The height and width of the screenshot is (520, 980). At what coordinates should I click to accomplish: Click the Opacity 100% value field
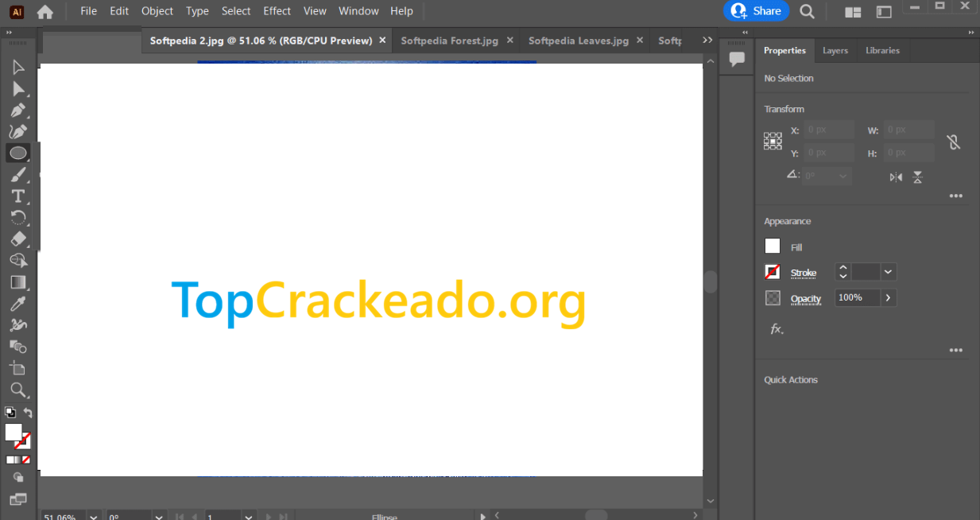click(857, 297)
